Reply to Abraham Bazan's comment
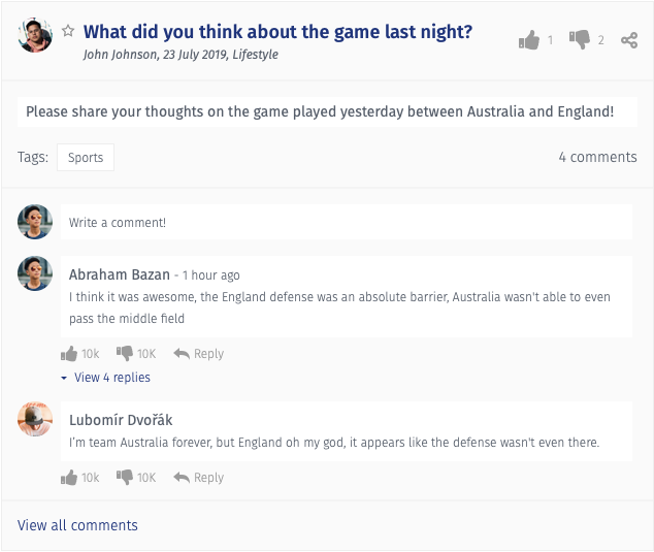Image resolution: width=654 pixels, height=552 pixels. [199, 353]
